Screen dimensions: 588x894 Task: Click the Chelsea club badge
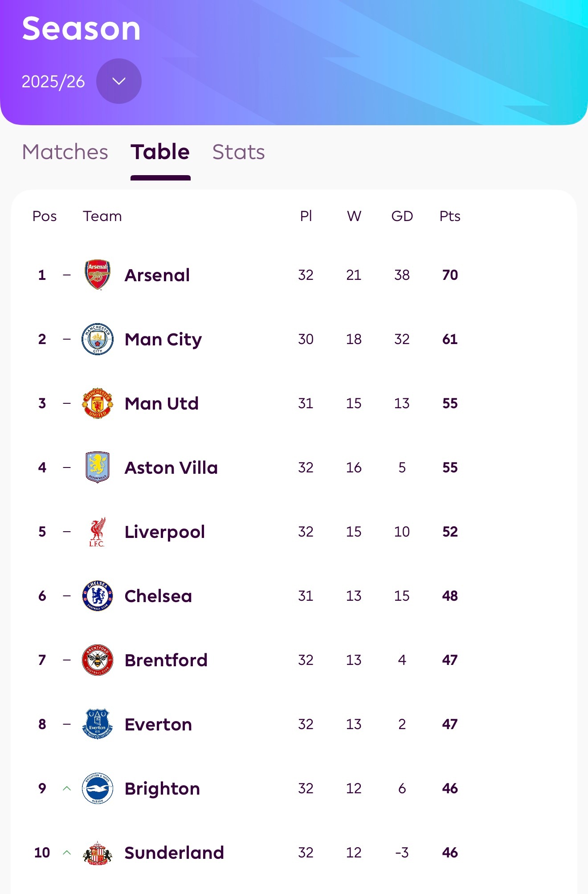(98, 596)
